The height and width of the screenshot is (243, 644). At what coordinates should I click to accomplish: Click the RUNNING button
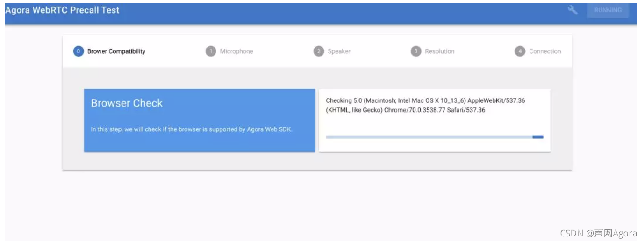click(x=608, y=10)
